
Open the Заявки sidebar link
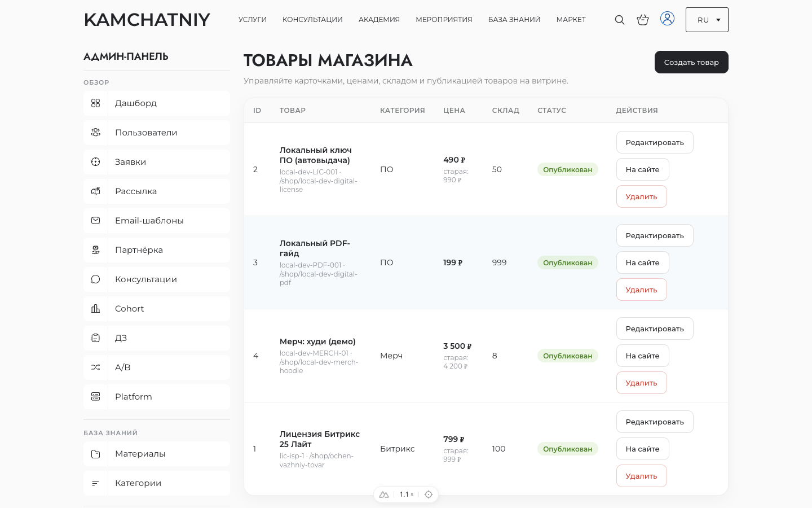point(157,162)
